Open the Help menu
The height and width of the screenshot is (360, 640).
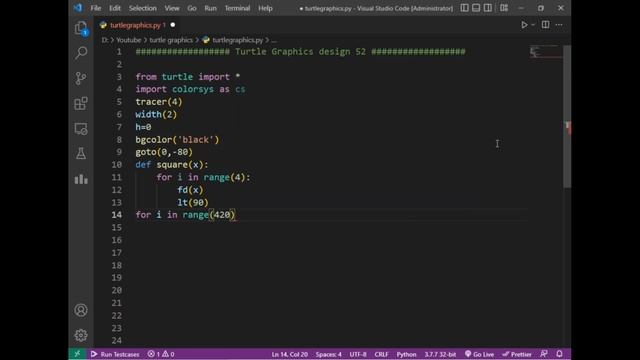point(265,8)
